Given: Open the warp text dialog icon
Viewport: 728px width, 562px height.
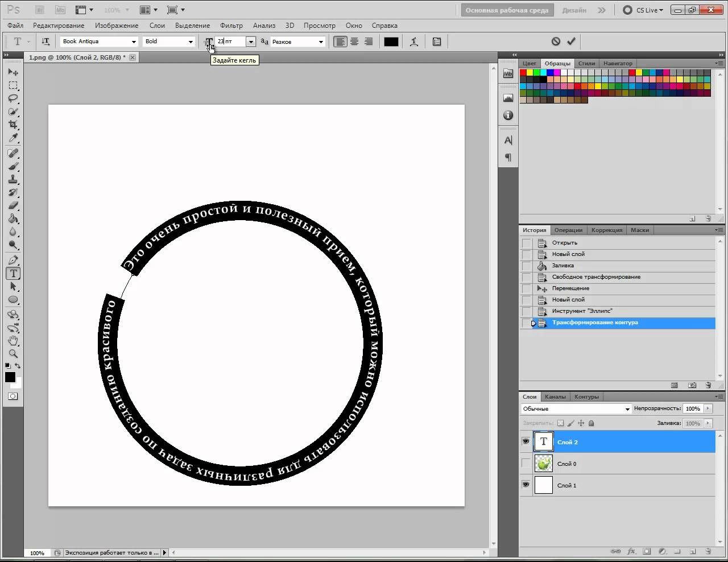Looking at the screenshot, I should point(414,42).
